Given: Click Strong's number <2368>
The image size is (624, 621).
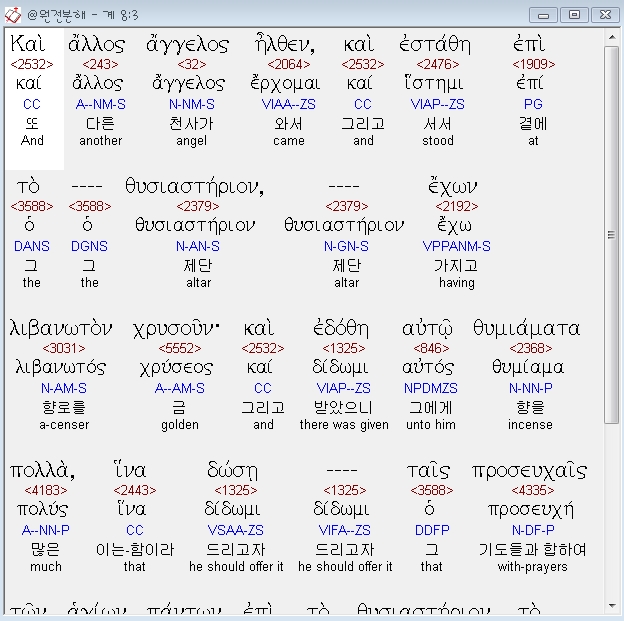Looking at the screenshot, I should coord(531,348).
